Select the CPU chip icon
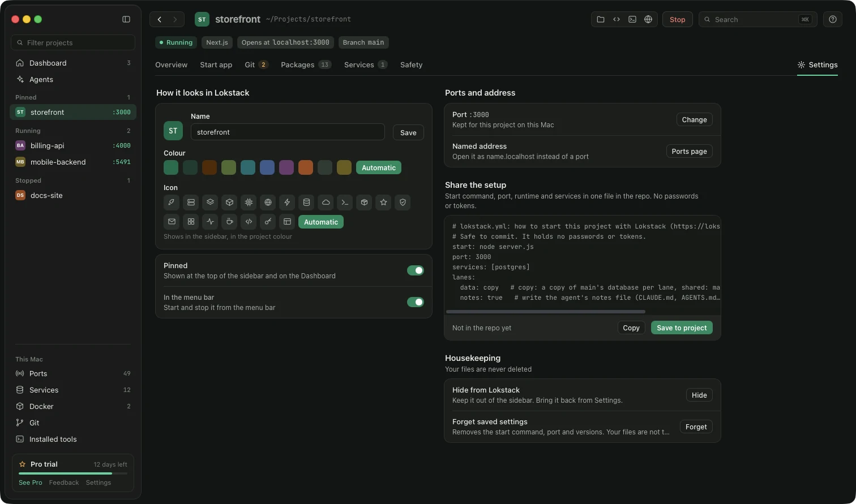Viewport: 856px width, 504px height. (249, 203)
